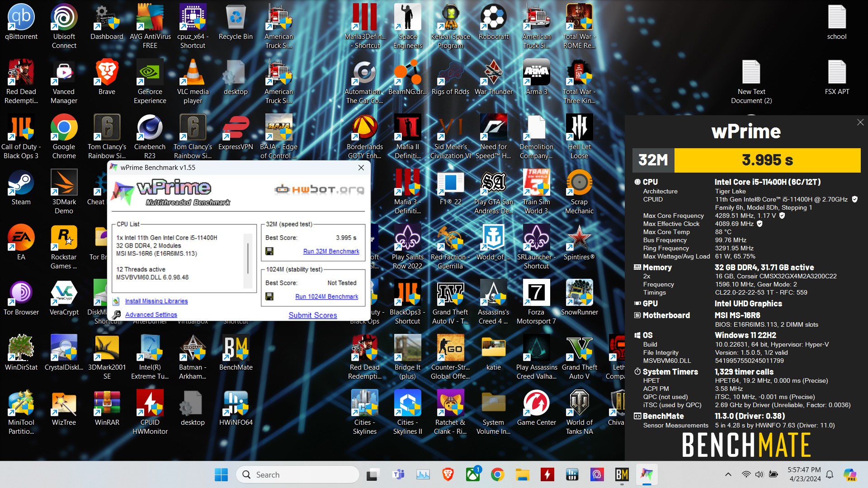Select the school file icon

(837, 22)
